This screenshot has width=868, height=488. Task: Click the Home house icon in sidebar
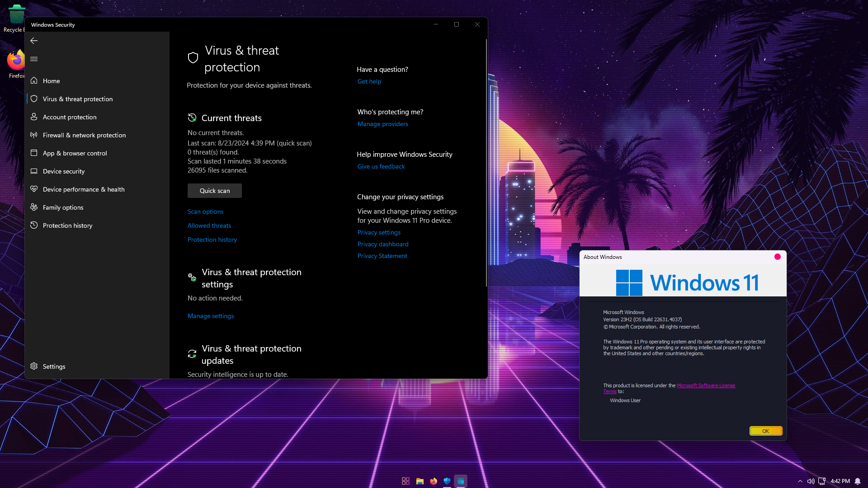(x=34, y=80)
